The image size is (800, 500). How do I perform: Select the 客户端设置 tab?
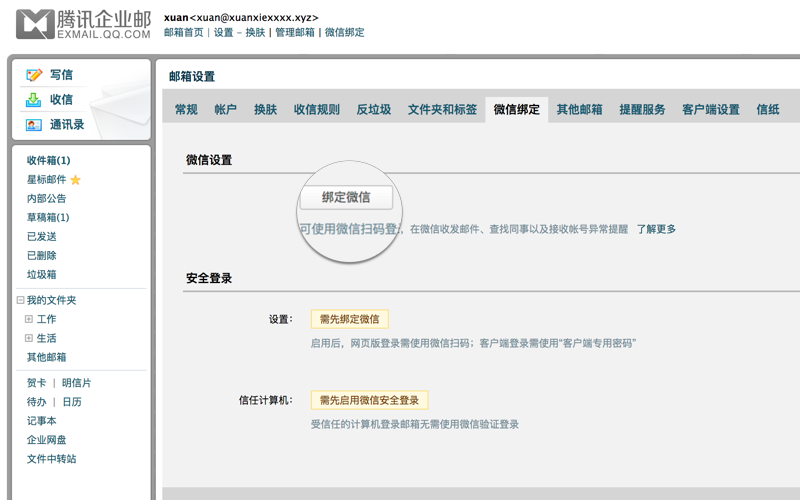[x=710, y=110]
